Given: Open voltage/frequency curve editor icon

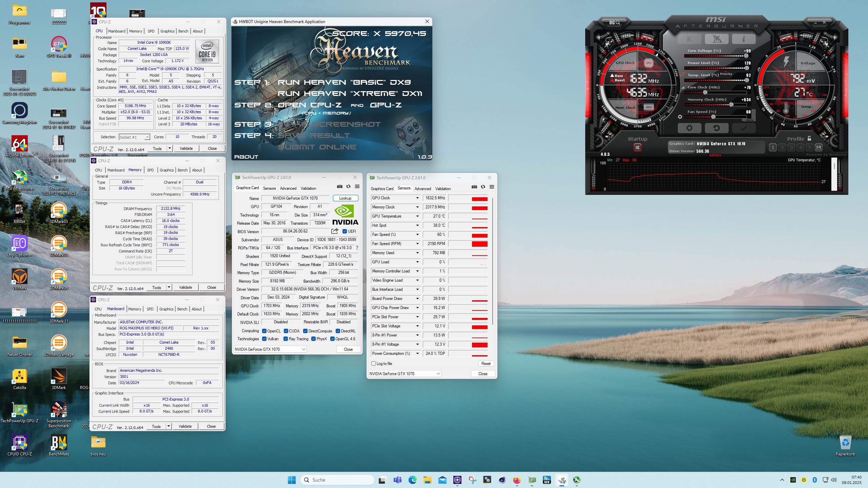Looking at the screenshot, I should 683,87.
